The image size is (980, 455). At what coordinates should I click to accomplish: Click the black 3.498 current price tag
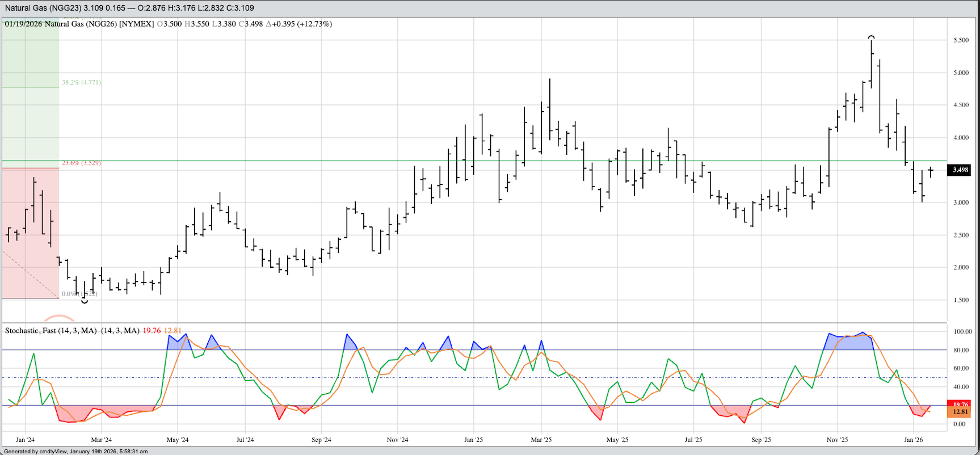(960, 170)
